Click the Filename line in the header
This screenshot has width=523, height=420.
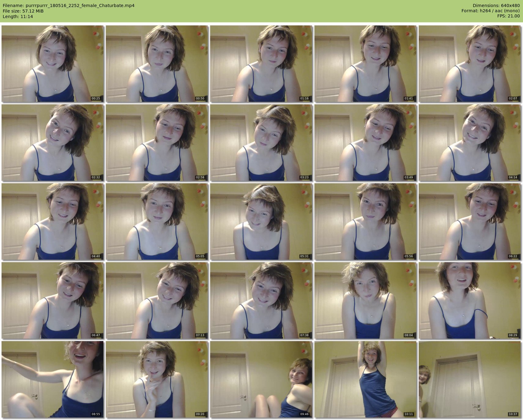tap(69, 6)
